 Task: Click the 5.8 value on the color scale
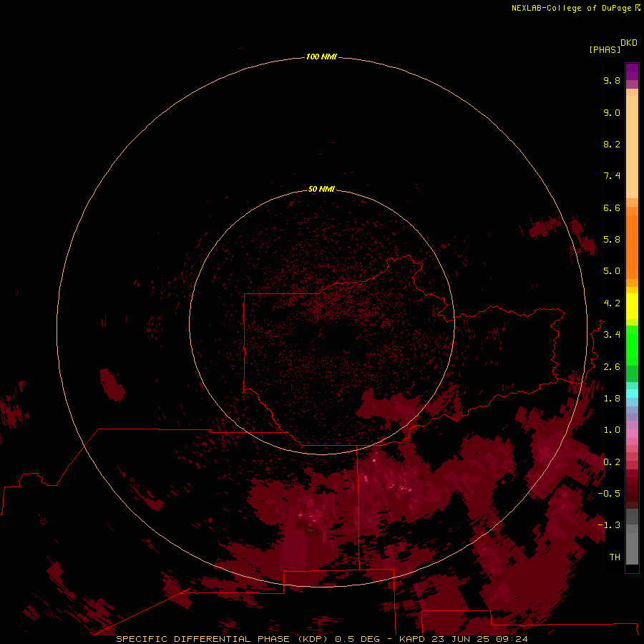[x=612, y=240]
